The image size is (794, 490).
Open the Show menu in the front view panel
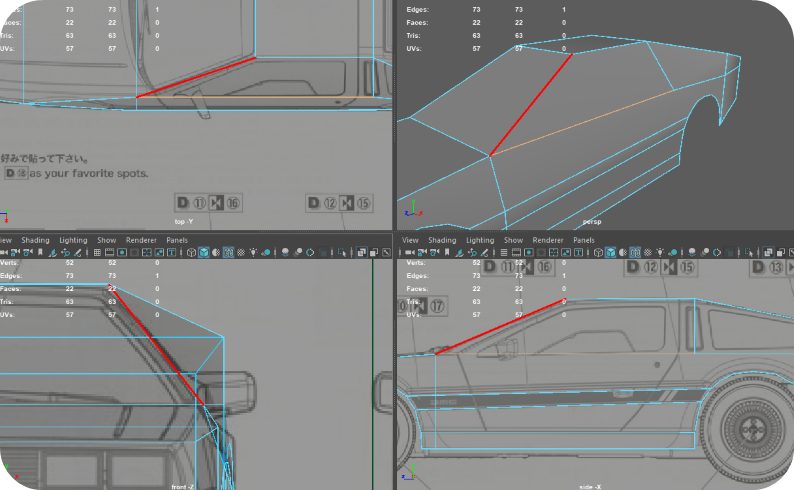click(x=106, y=240)
